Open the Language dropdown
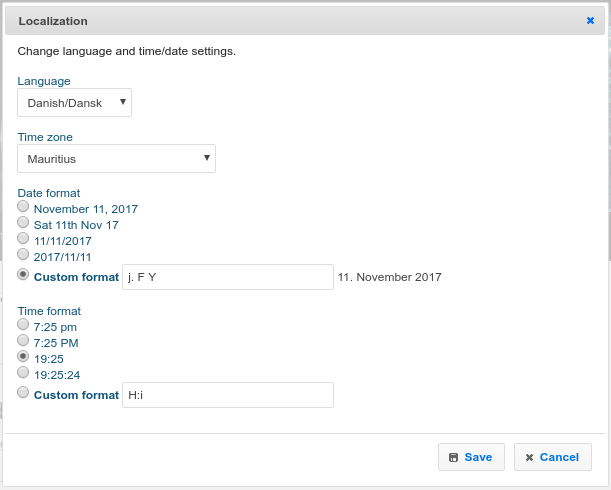Viewport: 611px width, 490px height. (x=75, y=103)
